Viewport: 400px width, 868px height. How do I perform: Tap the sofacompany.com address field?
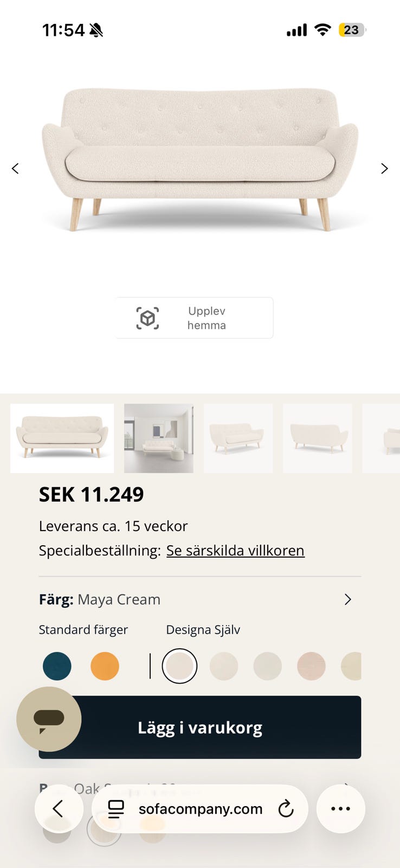point(200,809)
